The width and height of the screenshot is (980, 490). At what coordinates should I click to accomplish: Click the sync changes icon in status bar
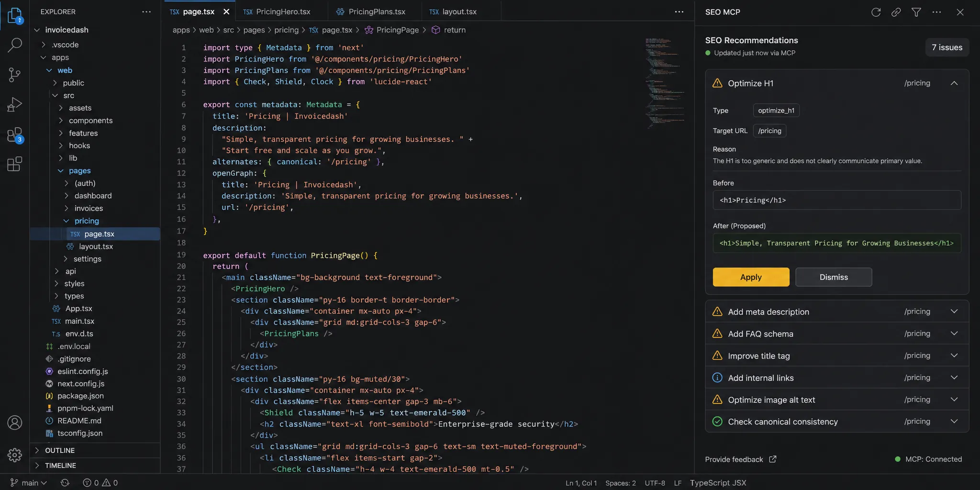click(65, 483)
